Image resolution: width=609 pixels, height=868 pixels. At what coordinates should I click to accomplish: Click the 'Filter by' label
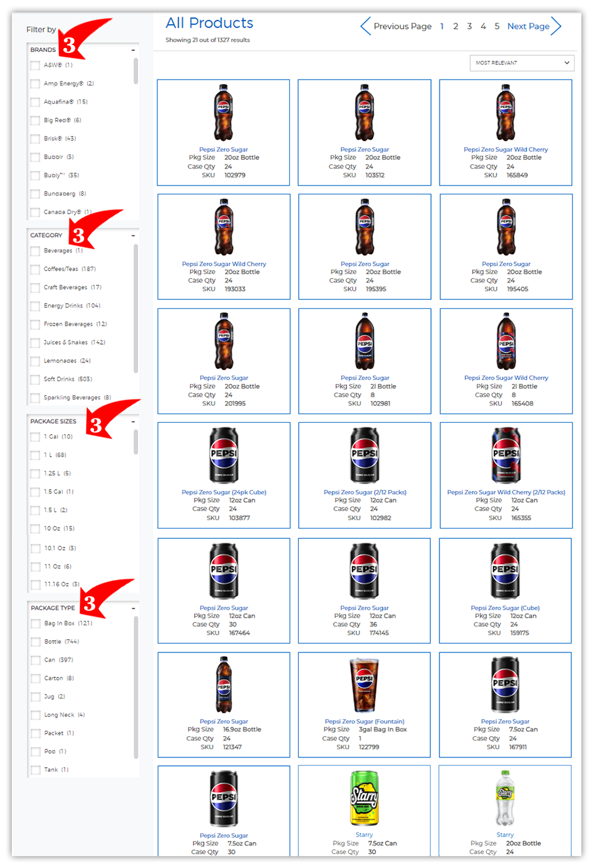point(41,29)
